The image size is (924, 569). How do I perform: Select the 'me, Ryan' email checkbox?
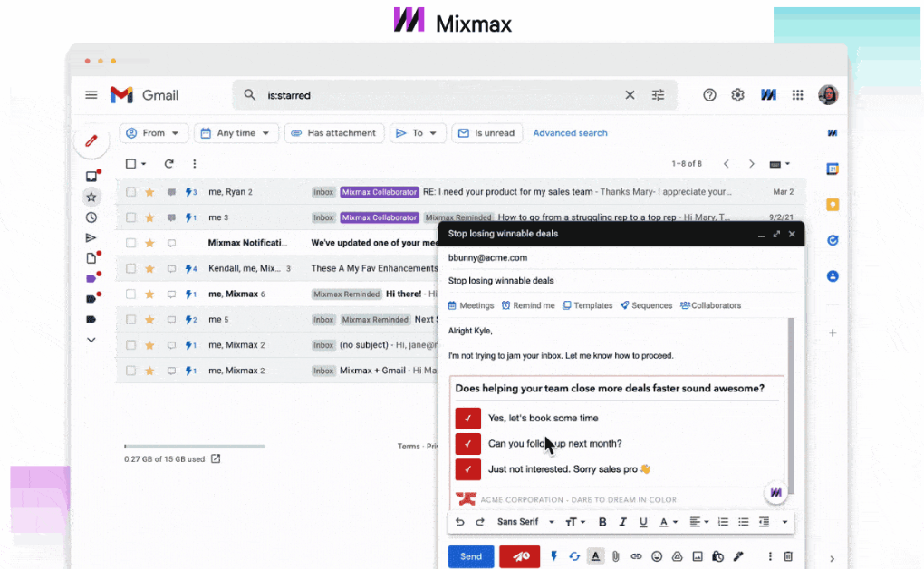pos(130,192)
